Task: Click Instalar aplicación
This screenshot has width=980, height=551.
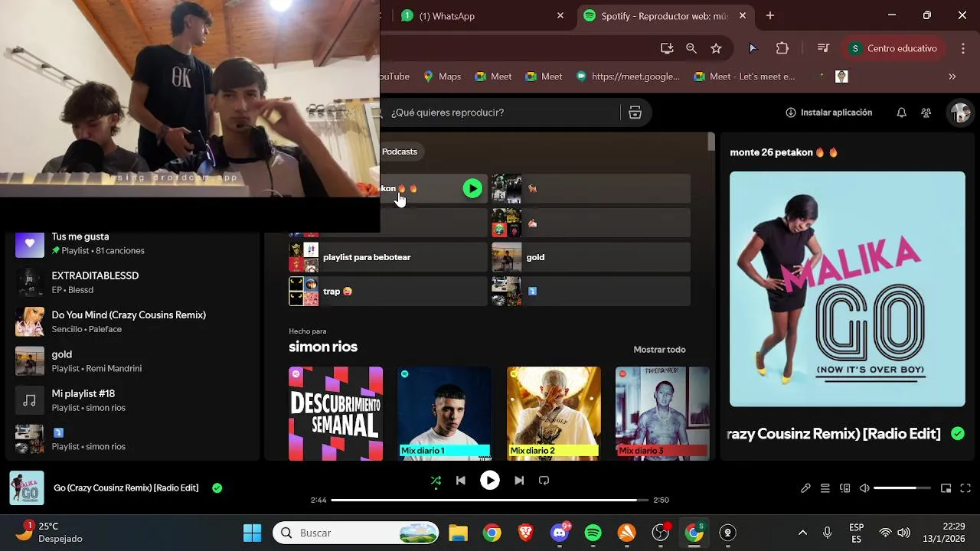Action: pyautogui.click(x=828, y=112)
